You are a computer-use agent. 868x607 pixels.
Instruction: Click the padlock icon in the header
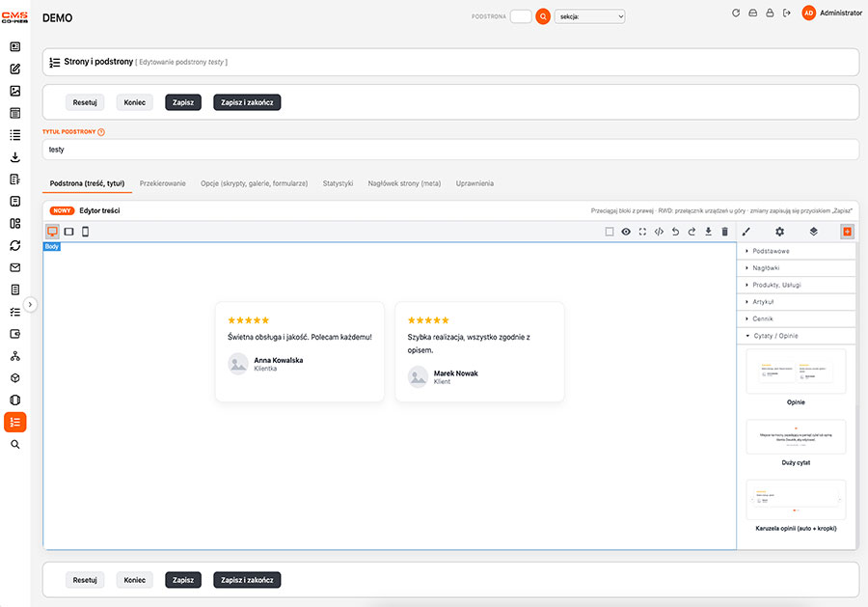(770, 13)
